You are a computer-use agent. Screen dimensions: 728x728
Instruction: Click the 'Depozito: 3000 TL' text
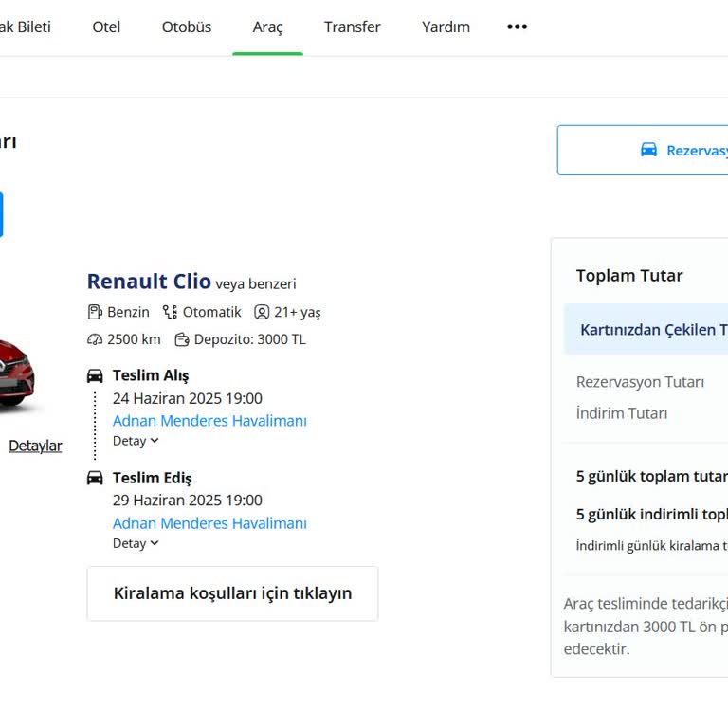click(250, 339)
